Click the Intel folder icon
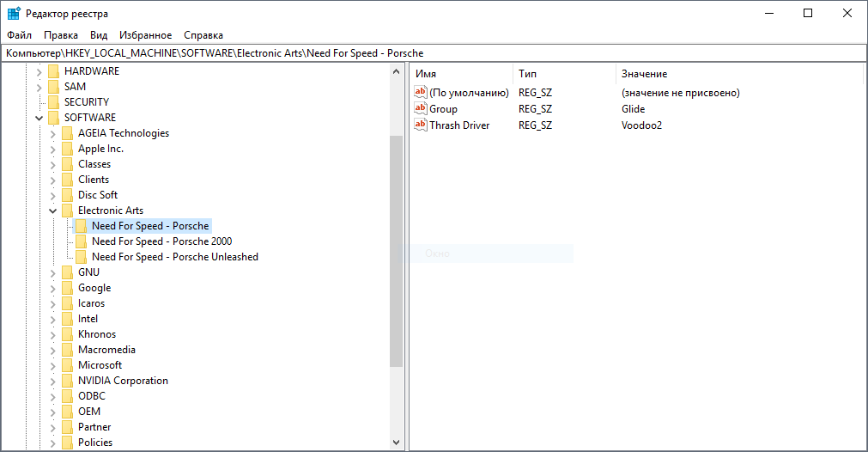 click(x=68, y=319)
